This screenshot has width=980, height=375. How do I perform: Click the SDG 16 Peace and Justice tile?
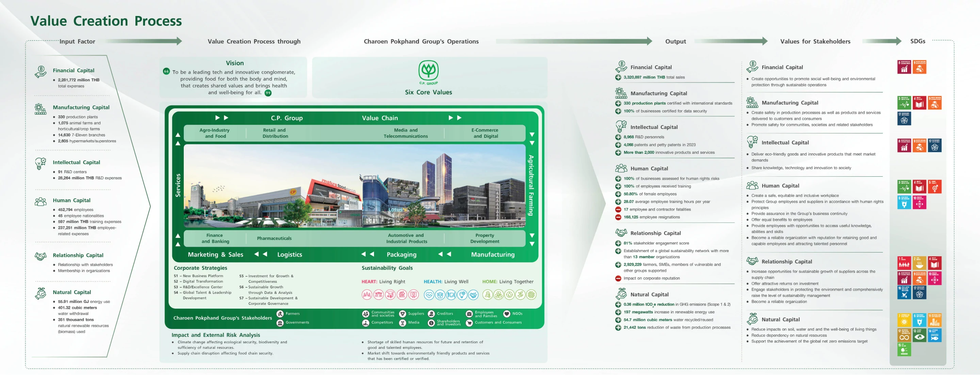pos(904,293)
